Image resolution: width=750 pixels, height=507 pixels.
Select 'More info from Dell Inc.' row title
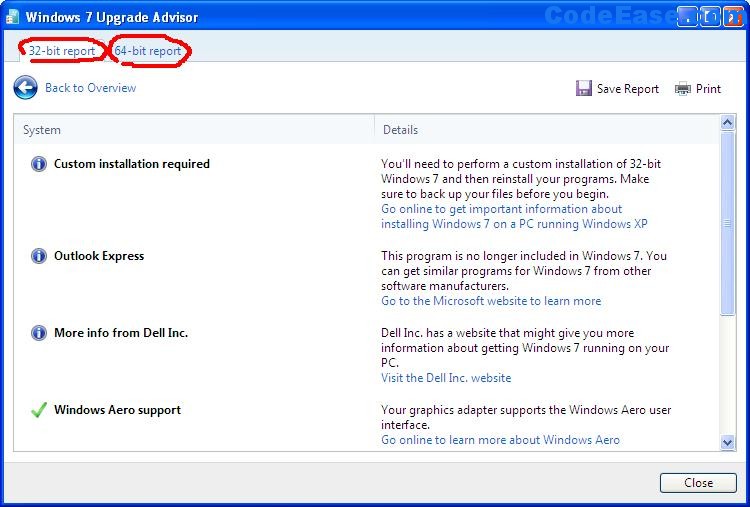[121, 333]
